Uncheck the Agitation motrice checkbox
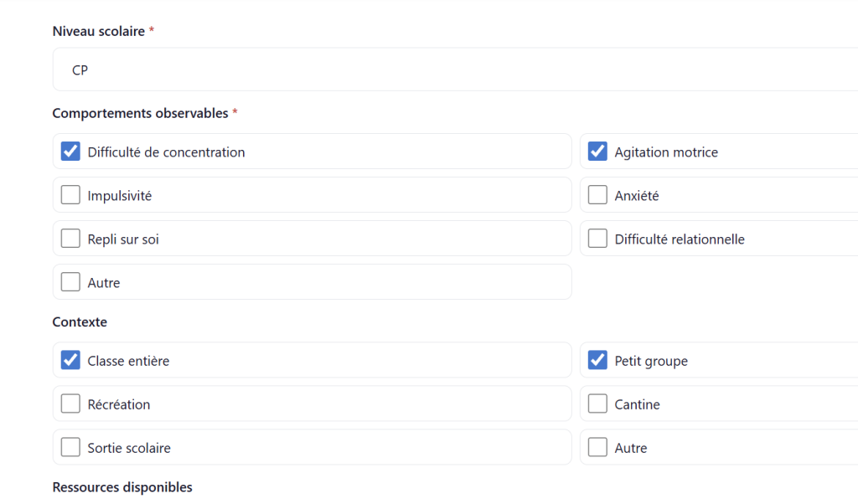 click(597, 152)
